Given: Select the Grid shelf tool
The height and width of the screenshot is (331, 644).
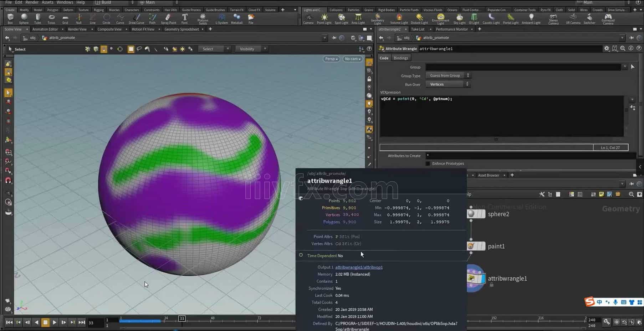Looking at the screenshot, I should [x=65, y=19].
